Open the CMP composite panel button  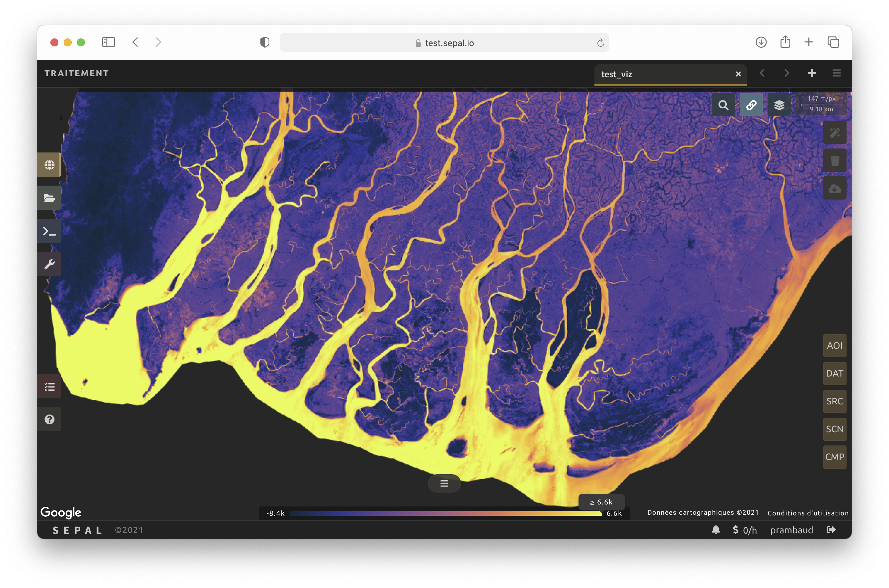pyautogui.click(x=835, y=457)
